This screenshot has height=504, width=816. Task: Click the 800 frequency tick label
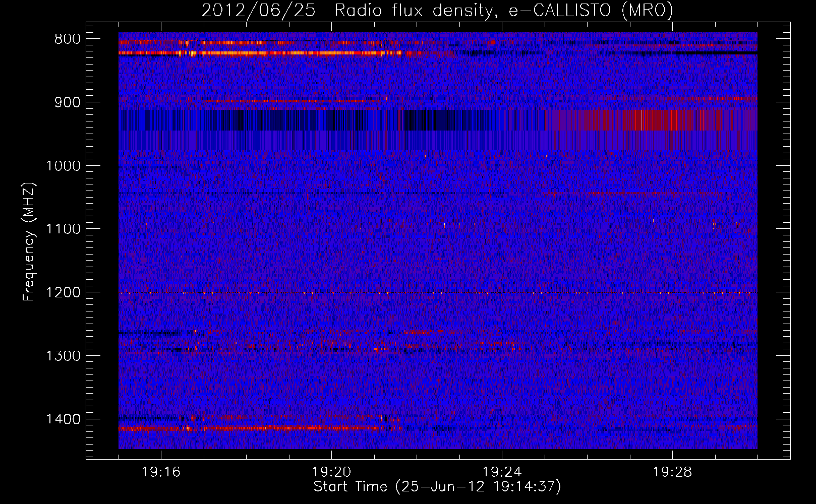coord(67,39)
